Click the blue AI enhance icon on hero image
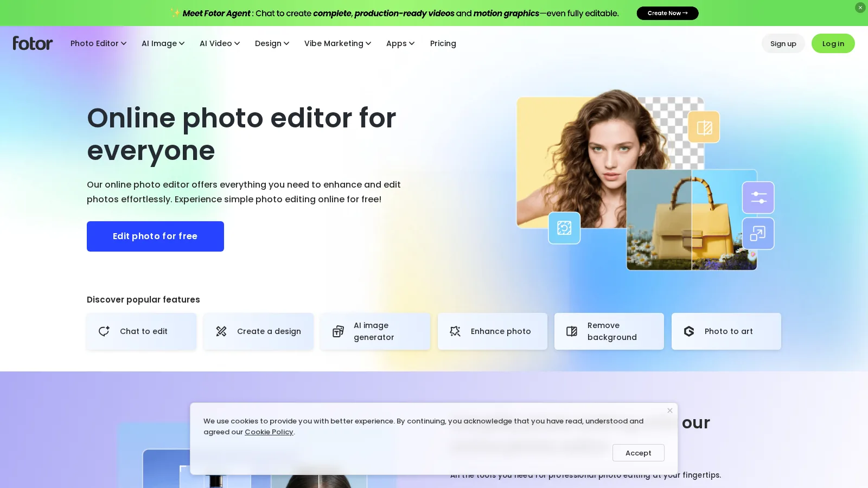 pyautogui.click(x=564, y=228)
